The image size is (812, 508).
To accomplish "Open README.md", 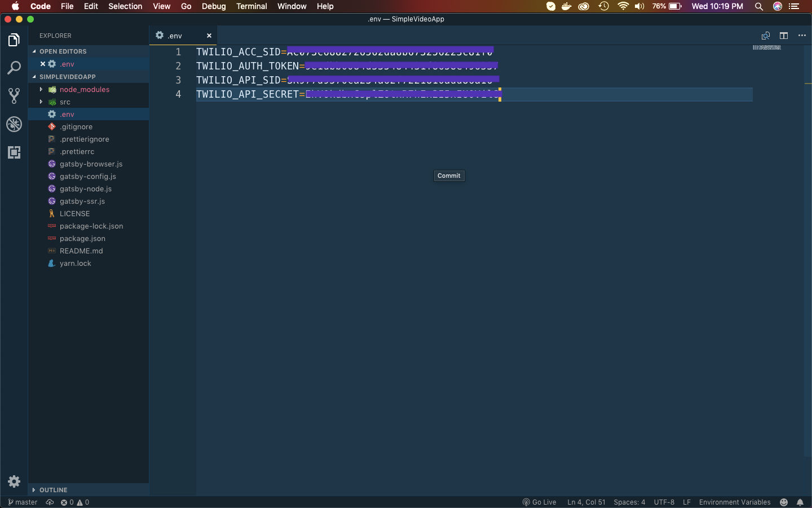I will tap(89, 251).
